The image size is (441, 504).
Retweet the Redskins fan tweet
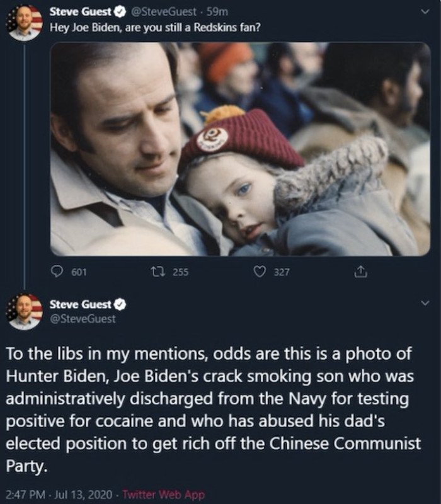[158, 272]
